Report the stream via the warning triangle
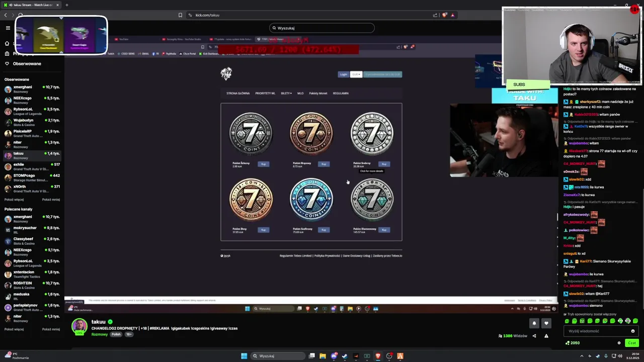Image resolution: width=644 pixels, height=362 pixels. pos(546,336)
